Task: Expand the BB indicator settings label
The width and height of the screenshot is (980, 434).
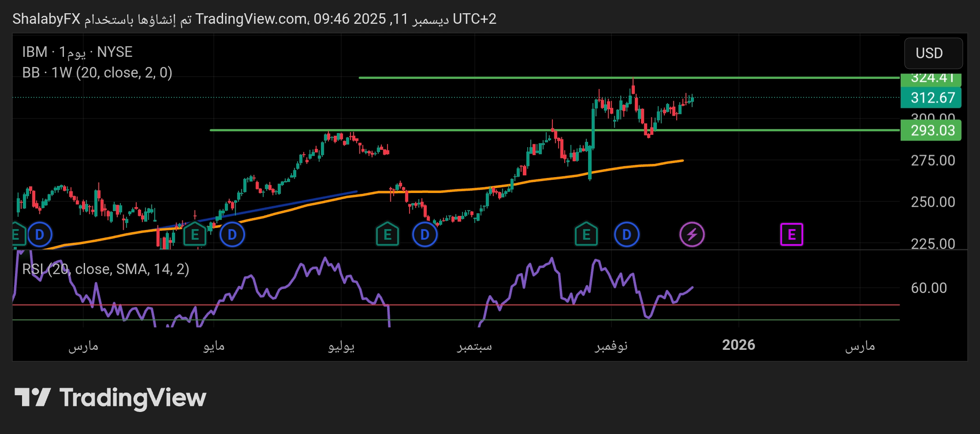Action: (x=98, y=73)
